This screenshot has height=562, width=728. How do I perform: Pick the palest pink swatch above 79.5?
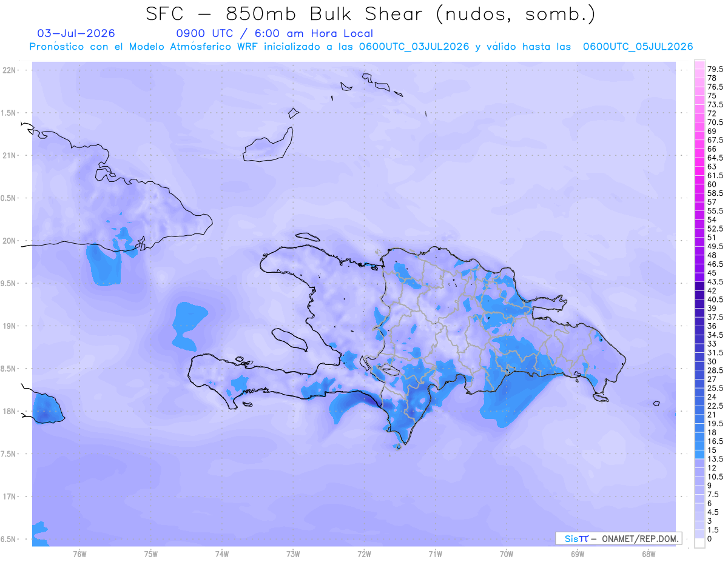(699, 65)
